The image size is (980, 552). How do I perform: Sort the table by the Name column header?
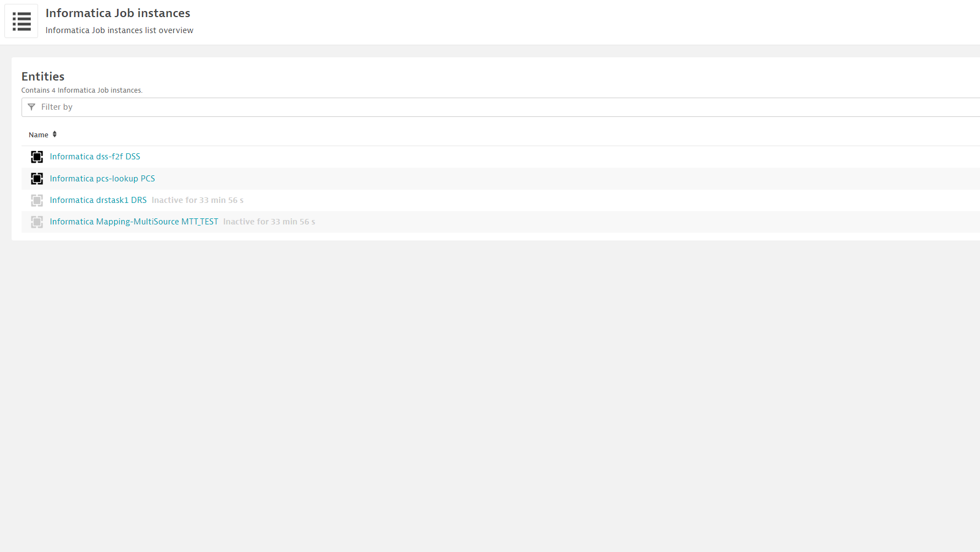(39, 135)
